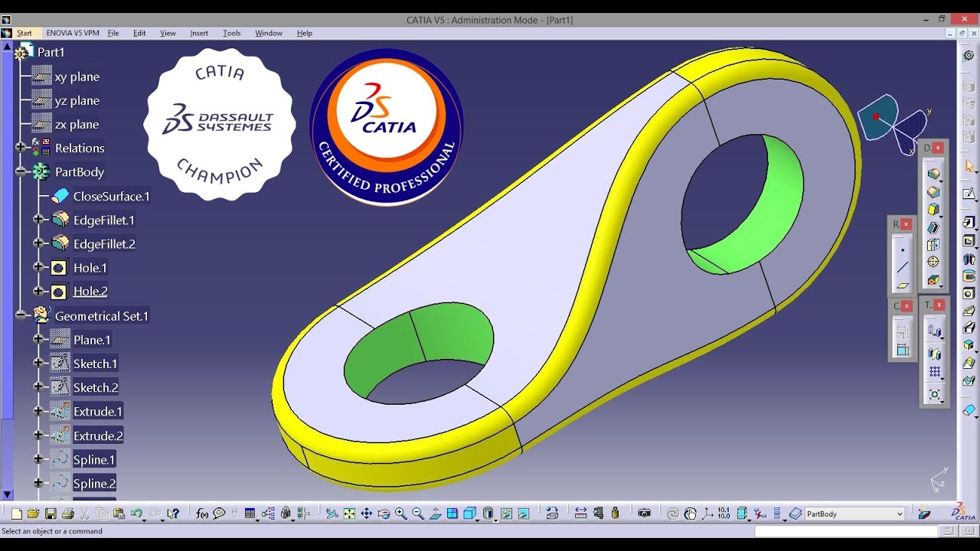Select the xy plane in the tree
The image size is (980, 551).
(77, 77)
